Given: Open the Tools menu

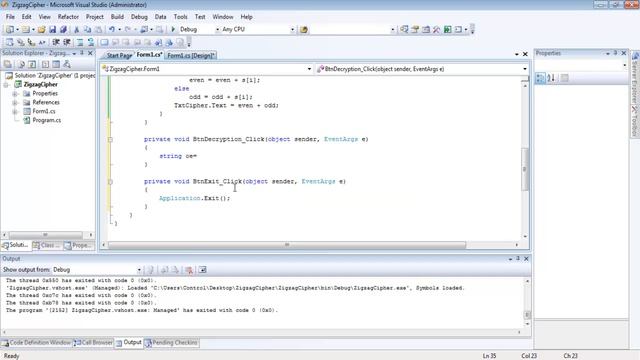Looking at the screenshot, I should click(x=180, y=17).
